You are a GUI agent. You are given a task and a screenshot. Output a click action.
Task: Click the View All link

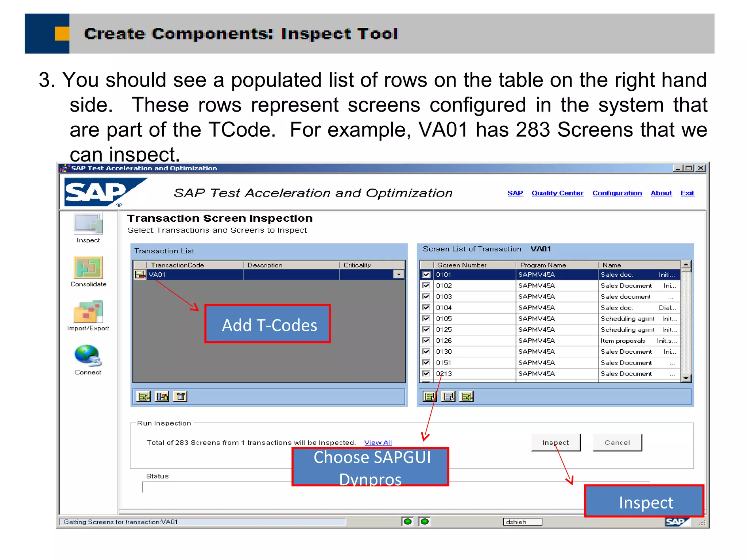[x=378, y=443]
